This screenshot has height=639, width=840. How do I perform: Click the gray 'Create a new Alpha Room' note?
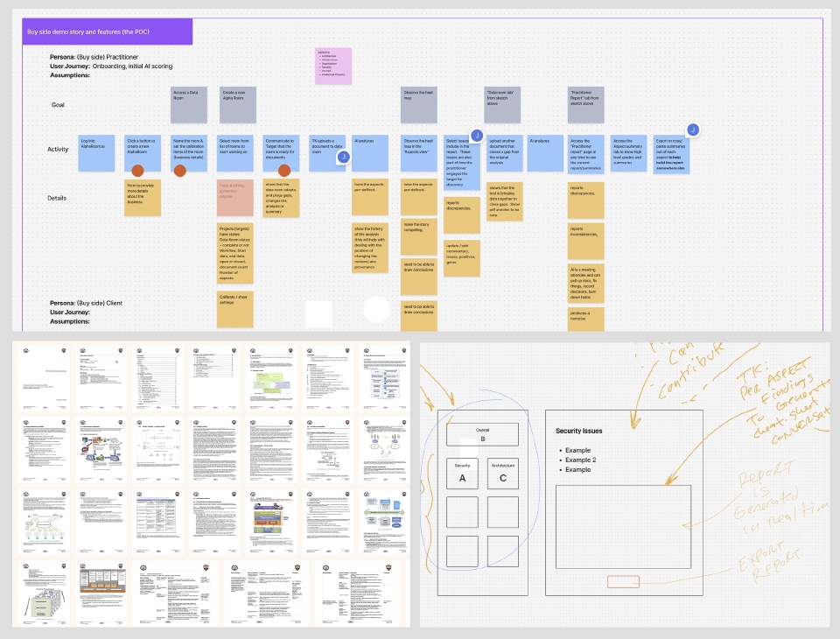[238, 105]
